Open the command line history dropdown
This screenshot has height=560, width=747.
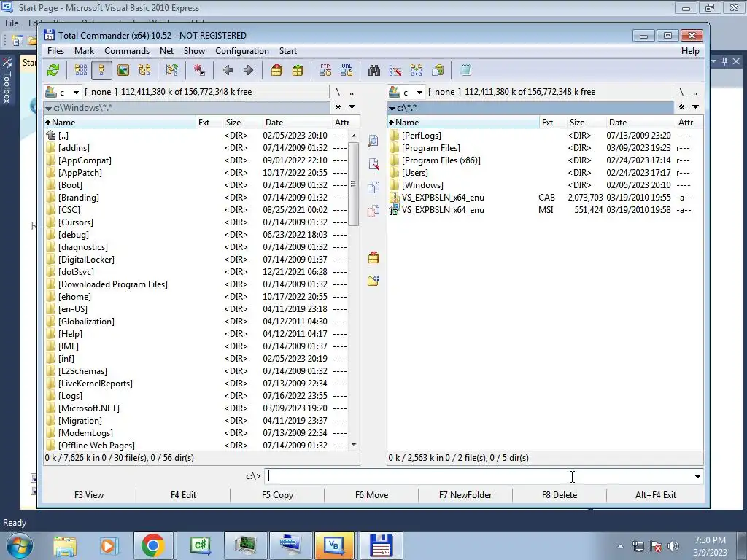[x=697, y=476]
